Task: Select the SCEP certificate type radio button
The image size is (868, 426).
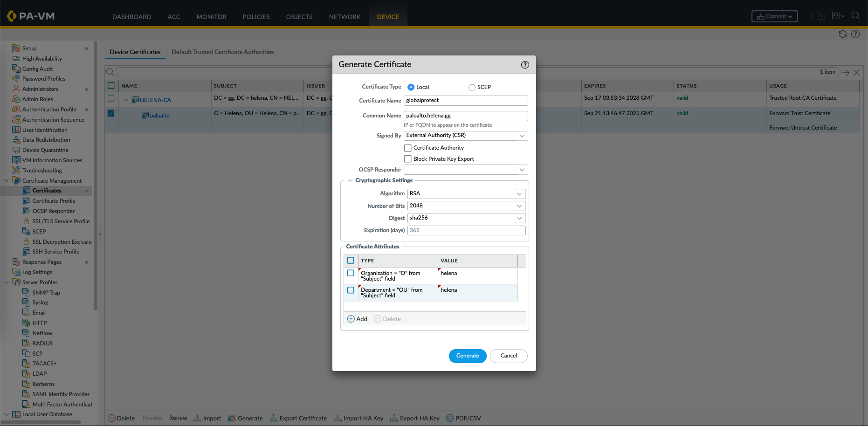Action: [x=472, y=87]
